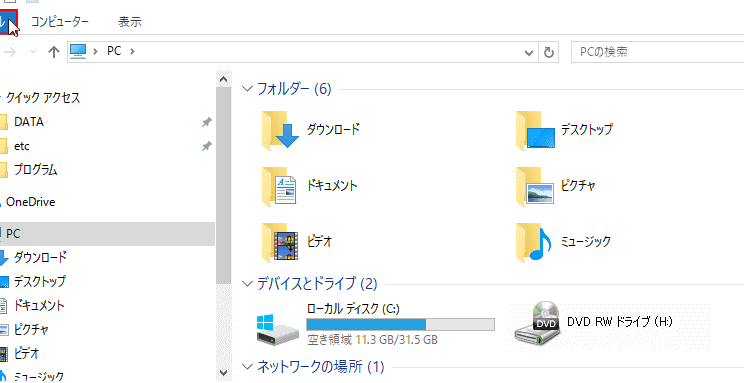Screen dimensions: 744x383
Task: Open the recent locations dropdown arrow
Action: click(34, 52)
